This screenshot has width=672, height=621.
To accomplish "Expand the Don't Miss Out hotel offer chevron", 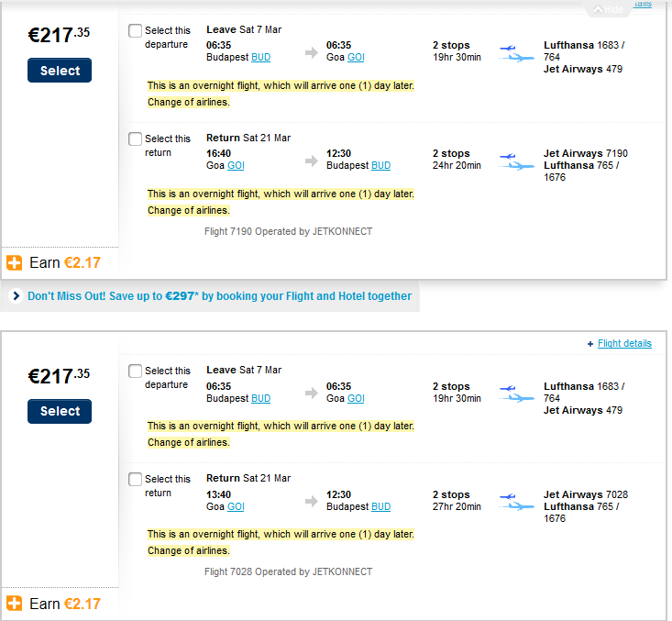I will tap(16, 296).
